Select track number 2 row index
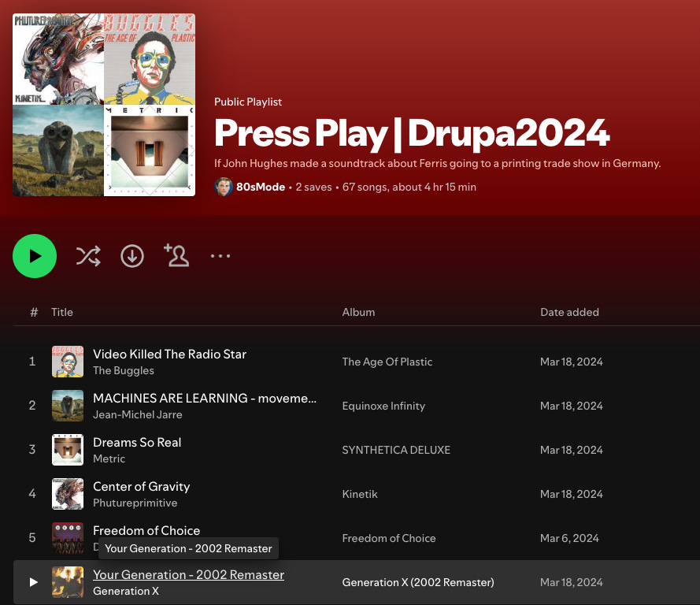Viewport: 700px width, 605px height. (x=32, y=406)
